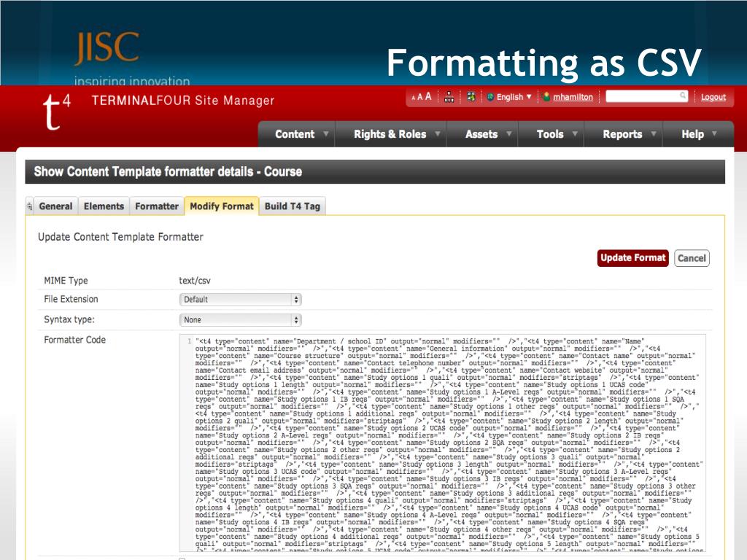Open the Build T4 Tag tab
Image resolution: width=747 pixels, height=560 pixels.
[x=293, y=206]
